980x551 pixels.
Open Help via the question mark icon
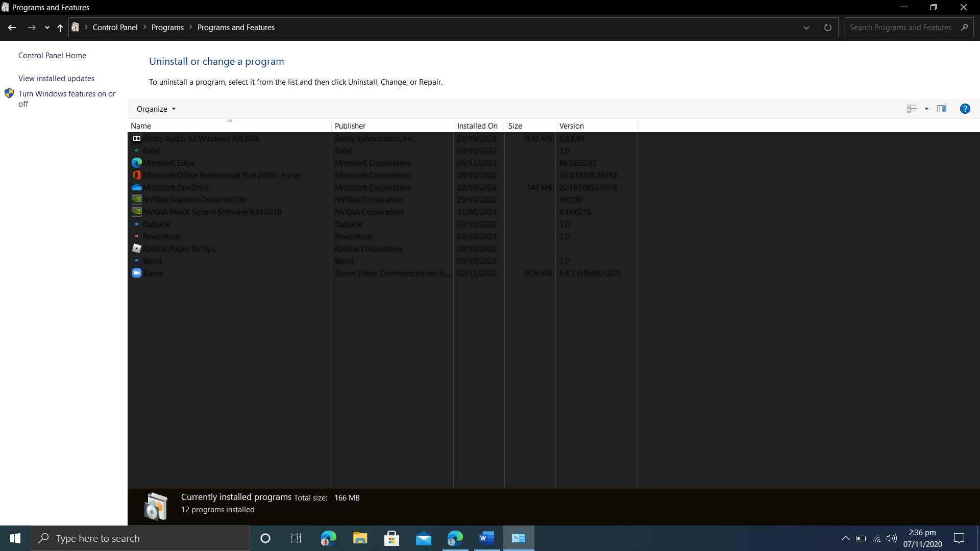coord(965,108)
